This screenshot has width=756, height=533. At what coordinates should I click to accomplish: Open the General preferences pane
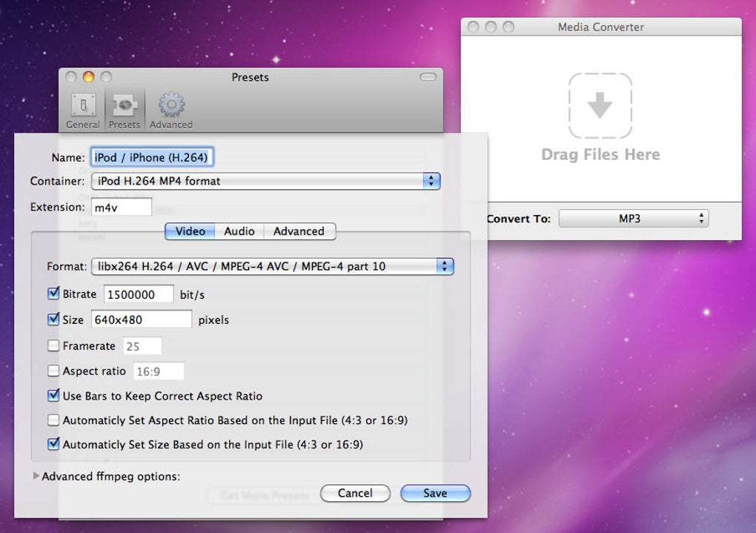83,110
